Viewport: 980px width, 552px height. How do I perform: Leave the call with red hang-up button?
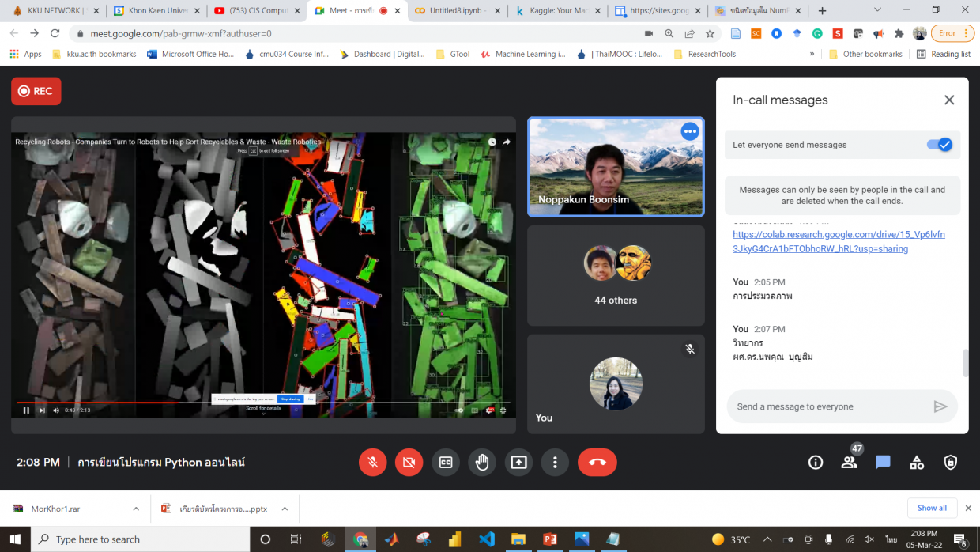click(x=597, y=463)
